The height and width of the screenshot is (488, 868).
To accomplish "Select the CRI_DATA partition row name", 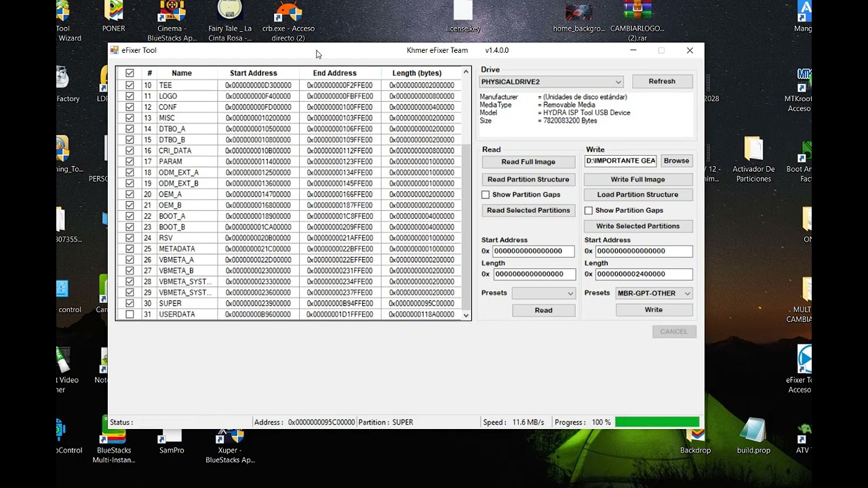I will [x=175, y=150].
